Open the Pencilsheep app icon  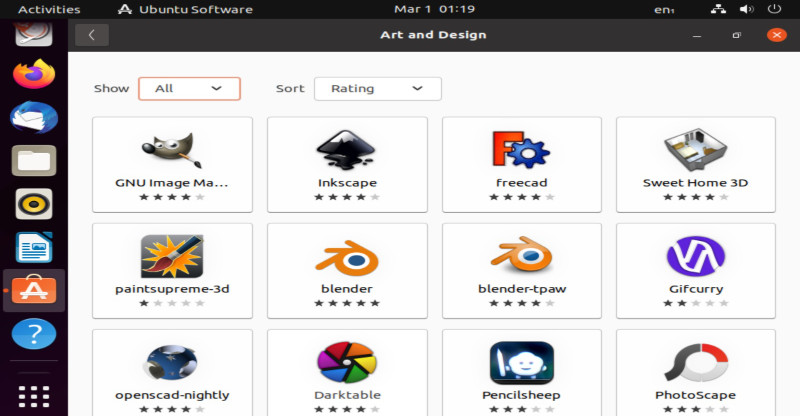pos(521,362)
